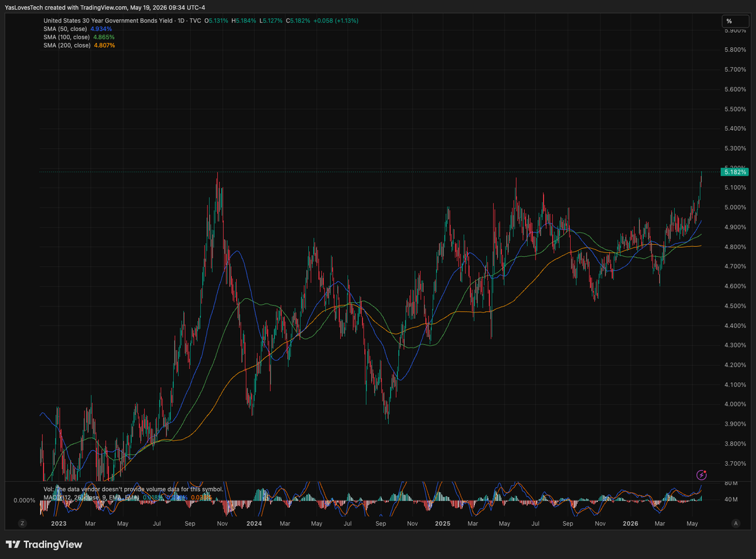Click the 2024 label on time axis

pyautogui.click(x=254, y=523)
